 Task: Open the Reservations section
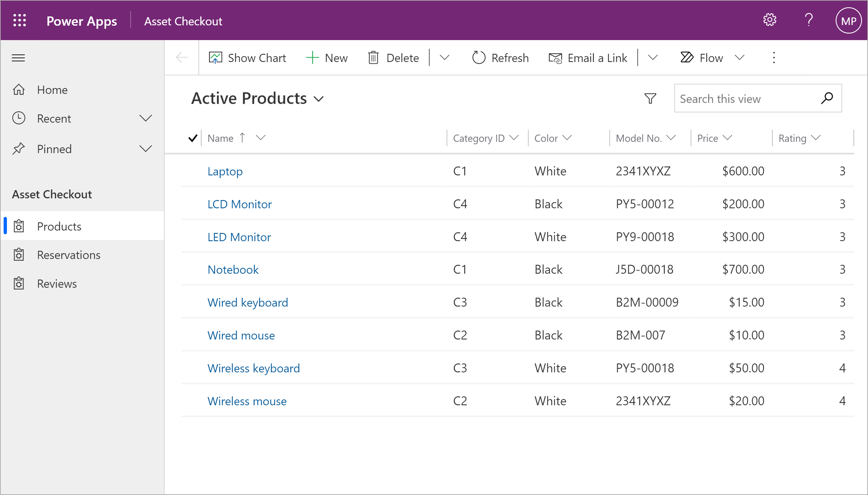coord(67,255)
